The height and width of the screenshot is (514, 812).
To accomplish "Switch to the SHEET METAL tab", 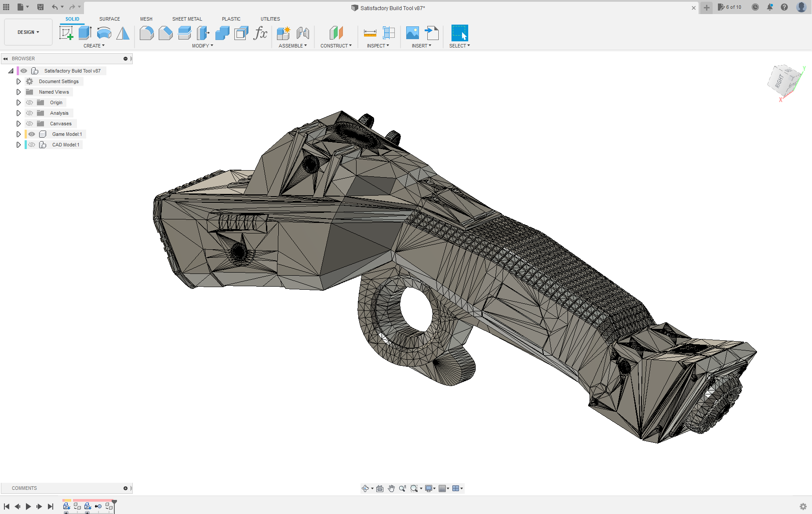I will 187,19.
